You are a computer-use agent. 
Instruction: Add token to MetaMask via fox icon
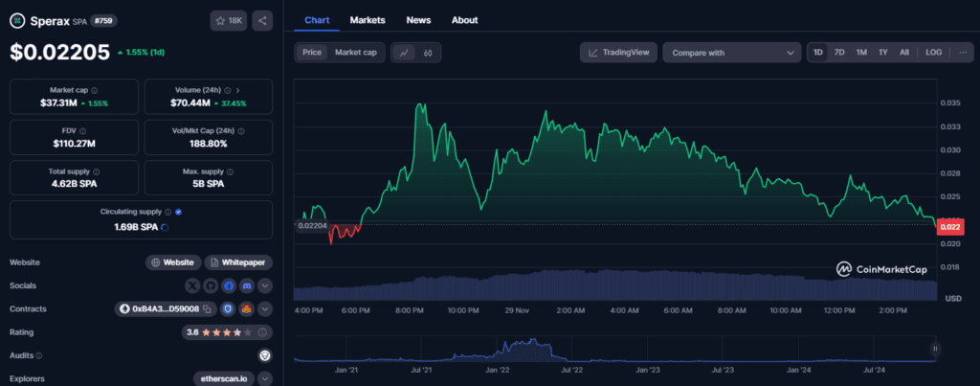(x=247, y=309)
